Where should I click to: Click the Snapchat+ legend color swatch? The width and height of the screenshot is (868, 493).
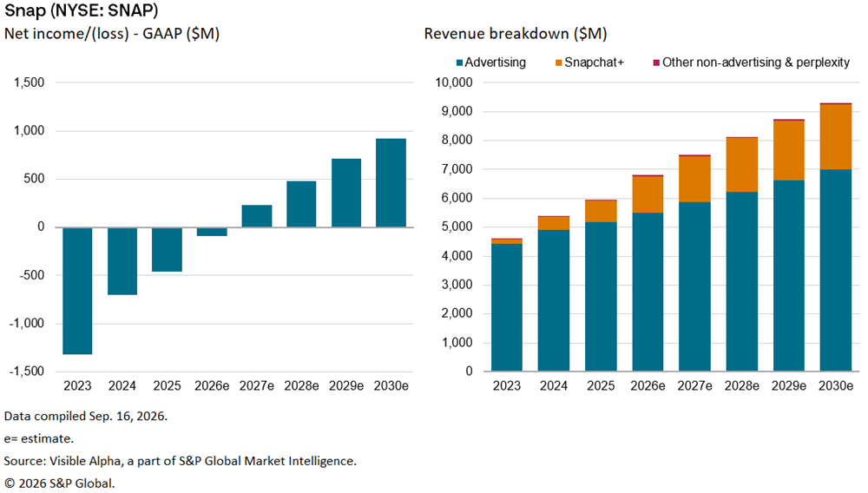pyautogui.click(x=558, y=63)
